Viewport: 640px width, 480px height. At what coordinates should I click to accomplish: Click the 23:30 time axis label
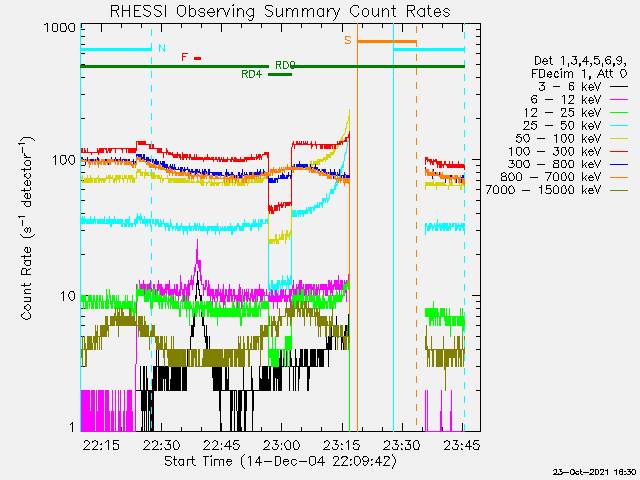[402, 445]
